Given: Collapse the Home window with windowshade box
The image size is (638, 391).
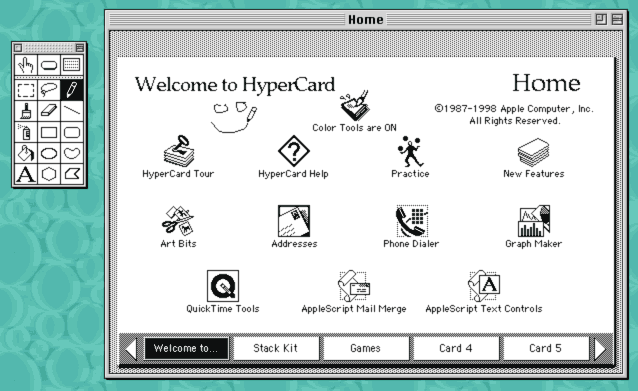Looking at the screenshot, I should [617, 19].
